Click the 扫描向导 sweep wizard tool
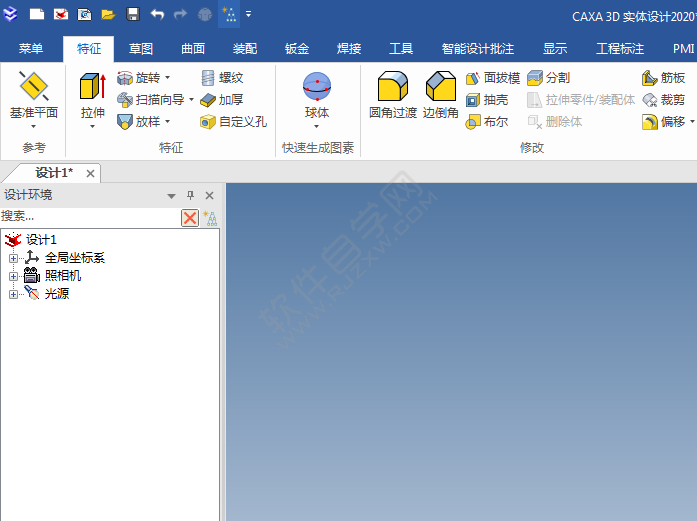The image size is (697, 521). click(x=151, y=100)
